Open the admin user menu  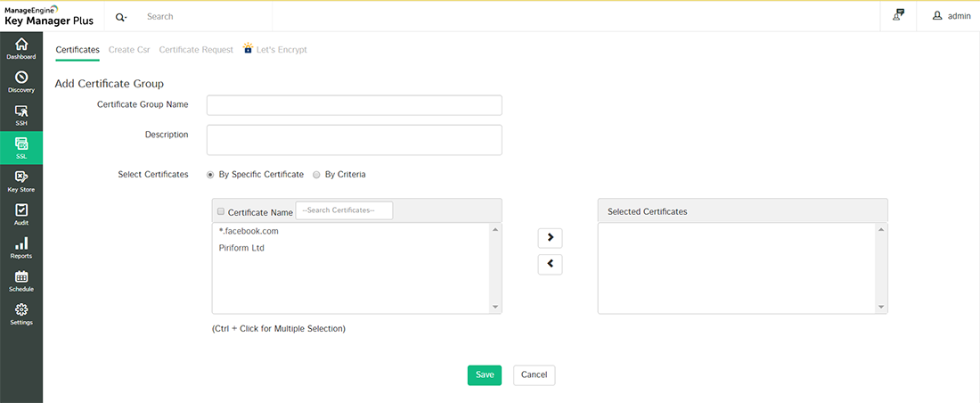[951, 16]
